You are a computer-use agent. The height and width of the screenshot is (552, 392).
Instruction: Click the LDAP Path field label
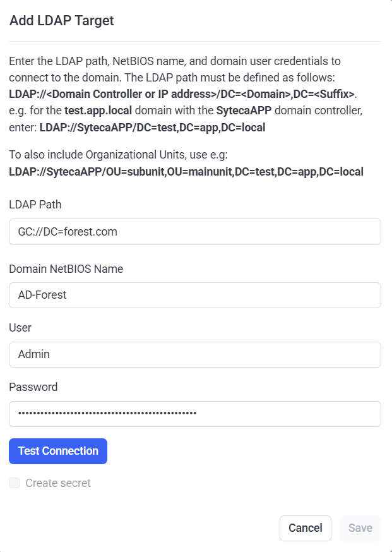35,204
